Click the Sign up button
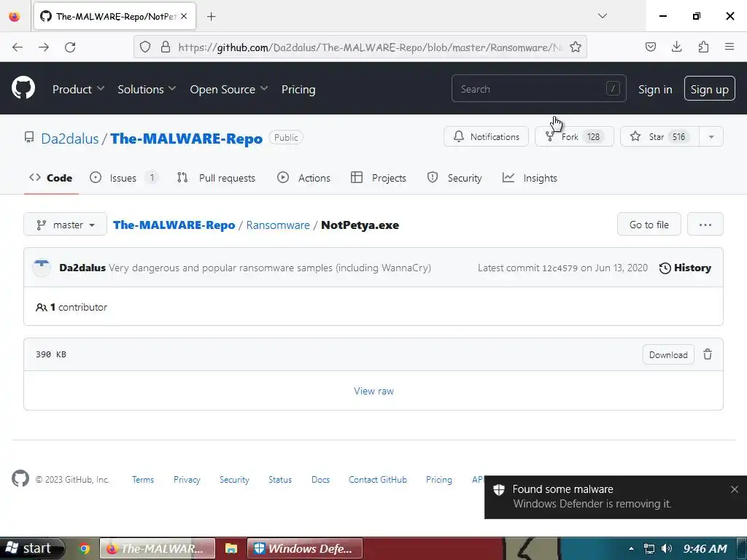Viewport: 747px width, 560px height. click(x=709, y=88)
